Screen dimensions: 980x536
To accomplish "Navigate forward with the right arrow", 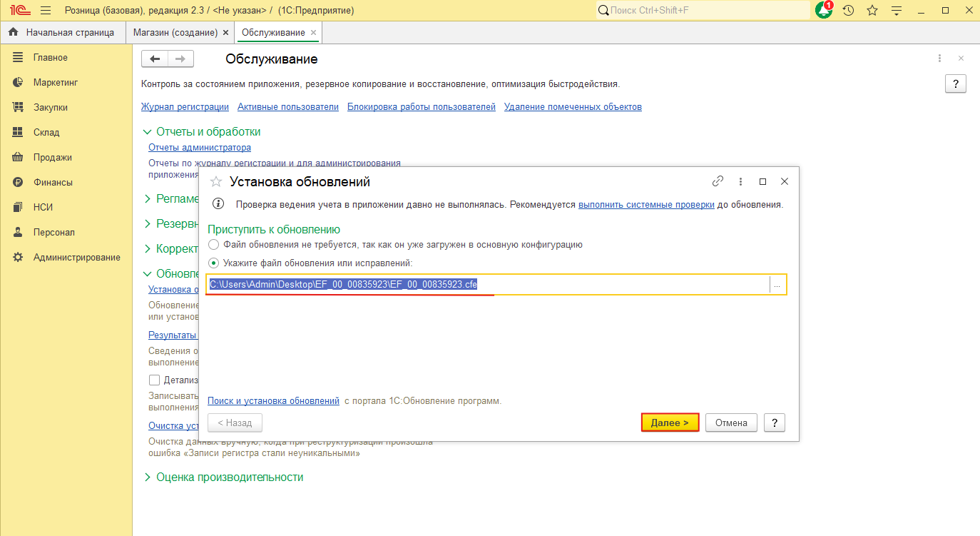I will 180,59.
